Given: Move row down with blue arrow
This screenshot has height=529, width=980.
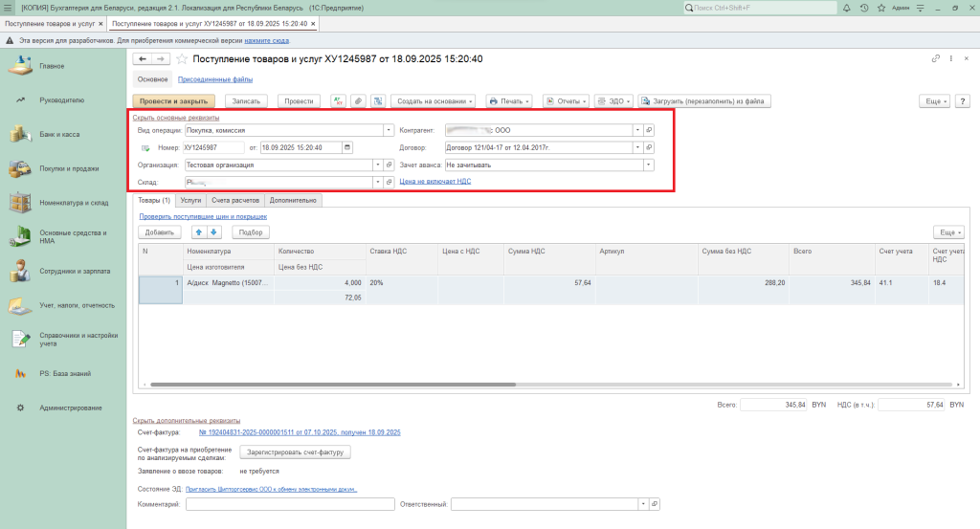Looking at the screenshot, I should pyautogui.click(x=214, y=232).
